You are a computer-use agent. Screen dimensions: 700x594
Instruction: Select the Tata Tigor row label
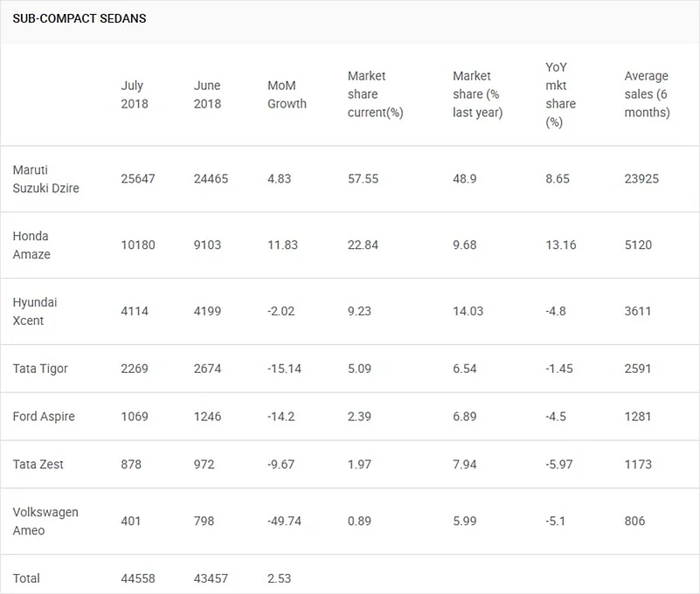[x=40, y=369]
